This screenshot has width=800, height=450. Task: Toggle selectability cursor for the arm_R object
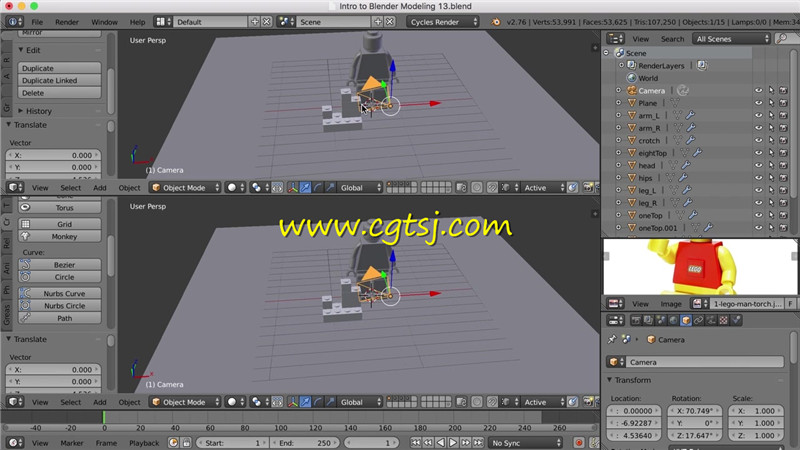point(771,128)
